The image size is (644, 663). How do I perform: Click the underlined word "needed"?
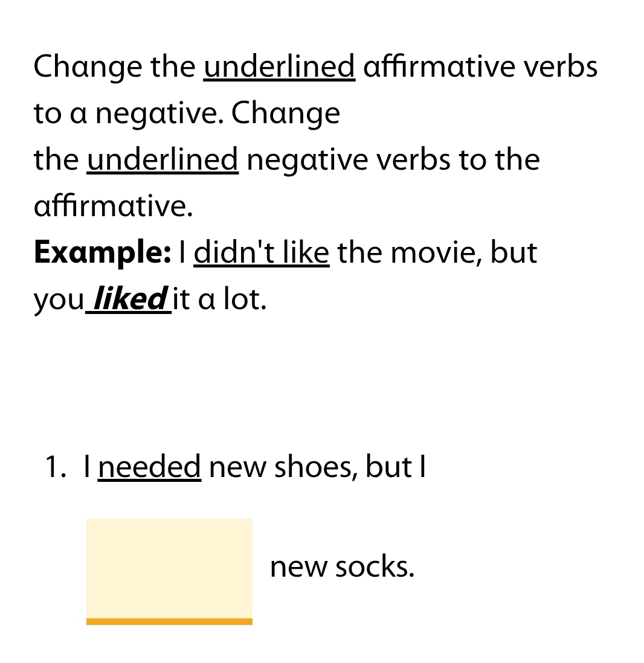[x=149, y=467]
